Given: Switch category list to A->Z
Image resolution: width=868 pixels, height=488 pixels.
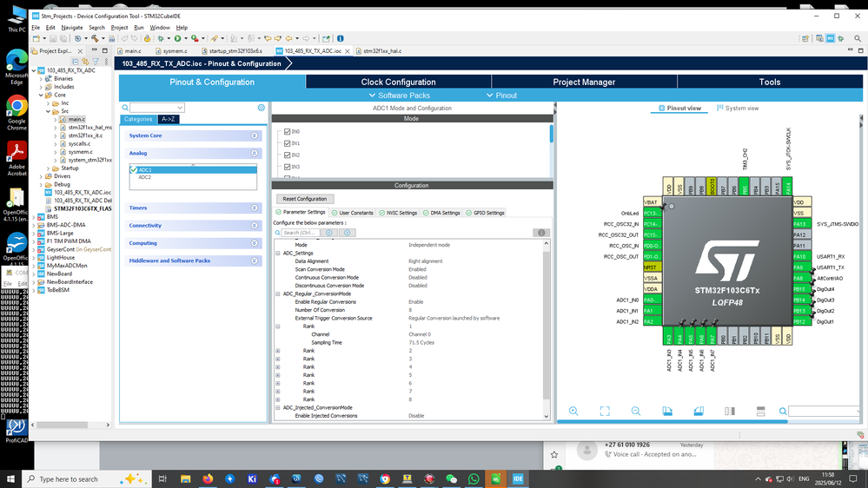Looking at the screenshot, I should click(169, 119).
